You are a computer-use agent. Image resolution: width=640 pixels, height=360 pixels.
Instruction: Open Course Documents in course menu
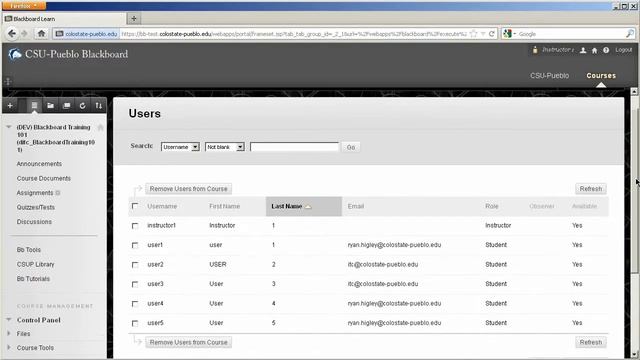[44, 178]
